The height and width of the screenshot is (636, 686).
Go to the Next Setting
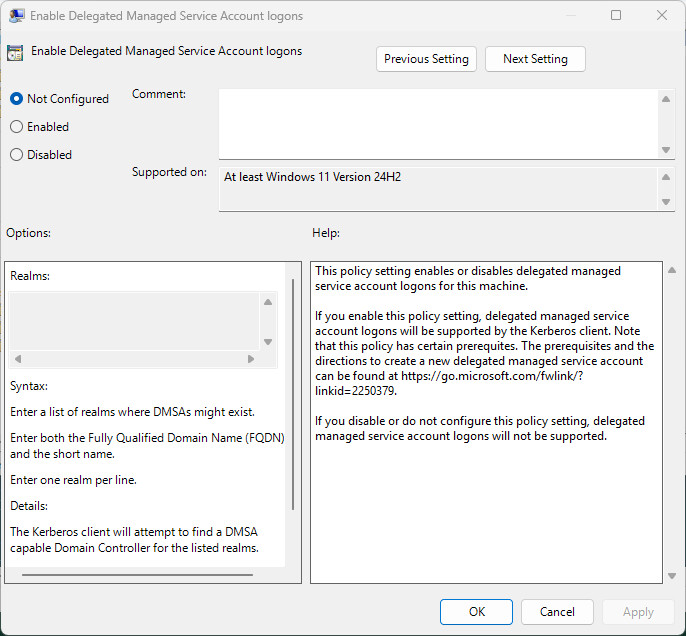coord(535,59)
